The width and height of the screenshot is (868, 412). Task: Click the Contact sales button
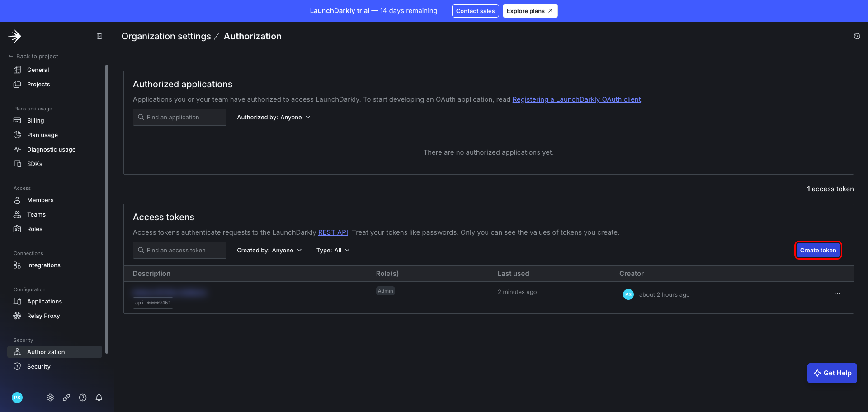pyautogui.click(x=475, y=11)
